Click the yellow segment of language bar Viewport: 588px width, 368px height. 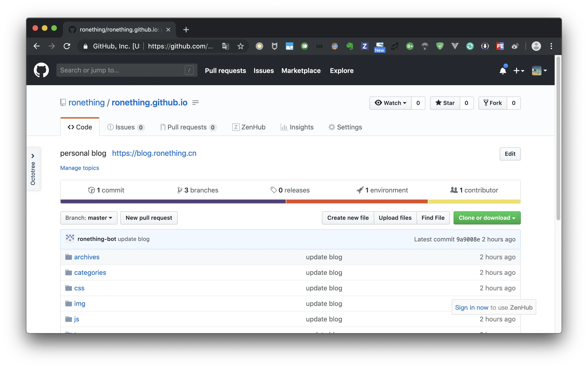[x=474, y=201]
